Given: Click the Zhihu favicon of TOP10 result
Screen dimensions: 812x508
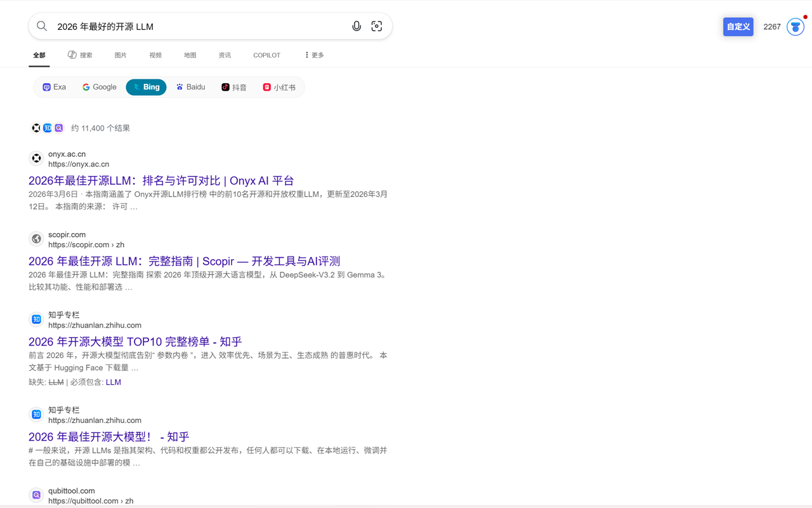Looking at the screenshot, I should [x=36, y=319].
